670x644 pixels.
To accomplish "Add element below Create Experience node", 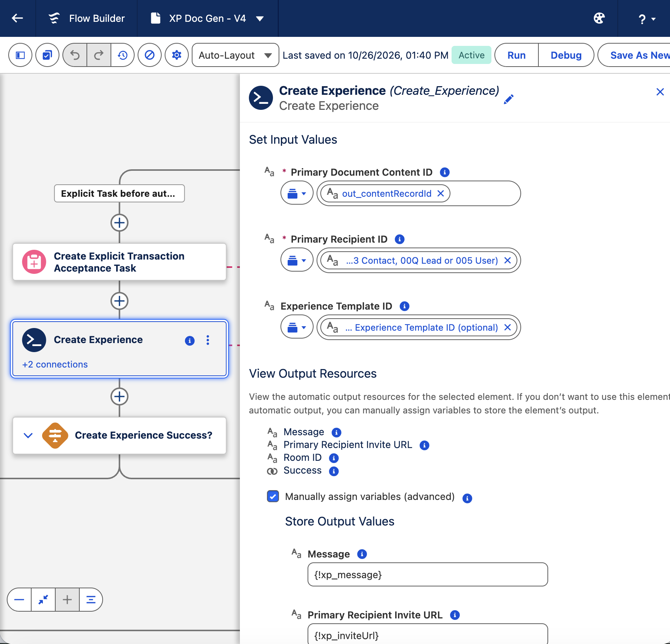I will pyautogui.click(x=120, y=396).
